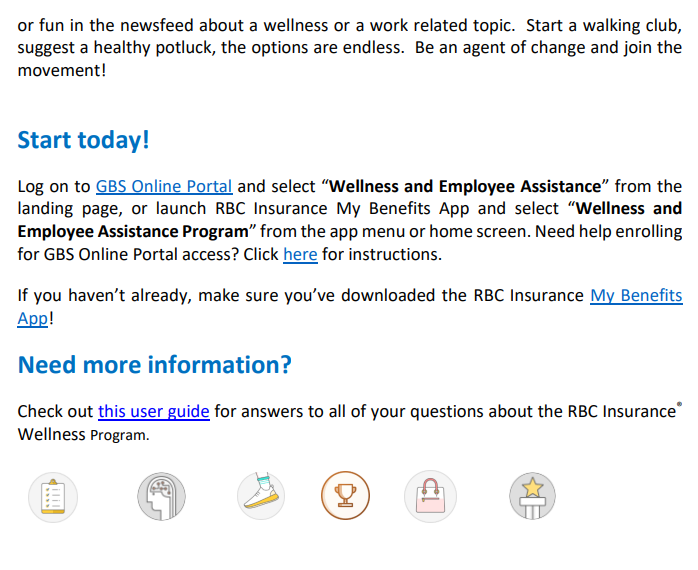Image resolution: width=698 pixels, height=570 pixels.
Task: Open the My Benefits link
Action: click(636, 295)
